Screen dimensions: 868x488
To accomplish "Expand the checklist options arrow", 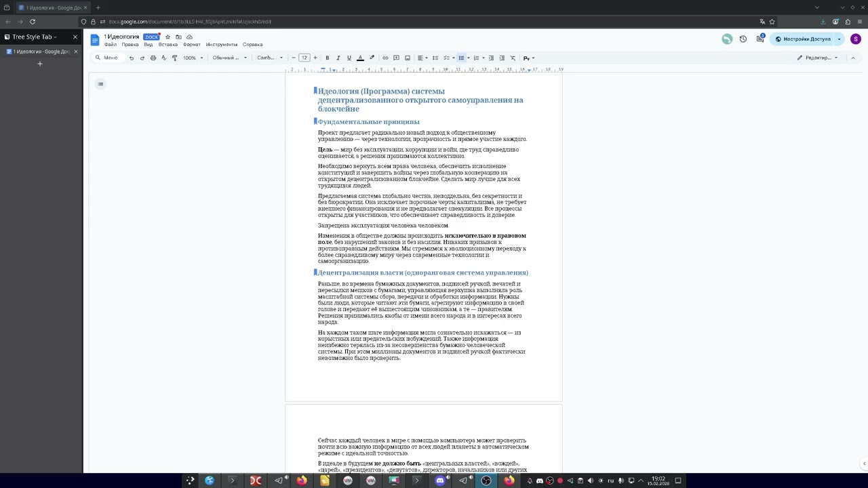I will [453, 58].
